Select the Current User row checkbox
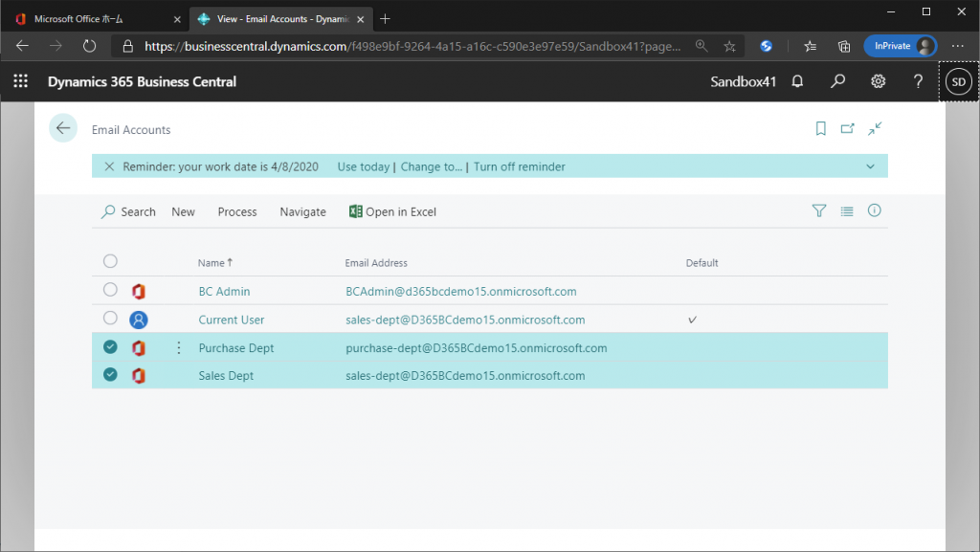The image size is (980, 552). click(x=110, y=318)
